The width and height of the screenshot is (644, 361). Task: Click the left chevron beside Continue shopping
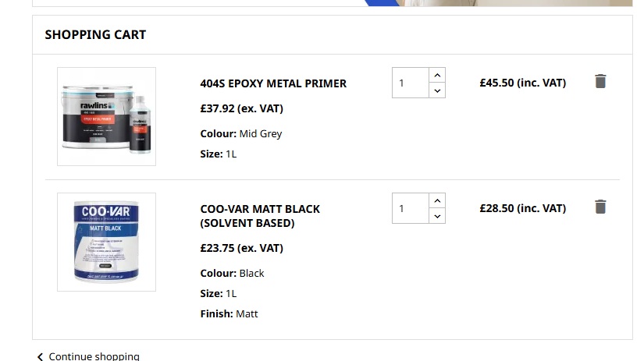click(x=40, y=356)
